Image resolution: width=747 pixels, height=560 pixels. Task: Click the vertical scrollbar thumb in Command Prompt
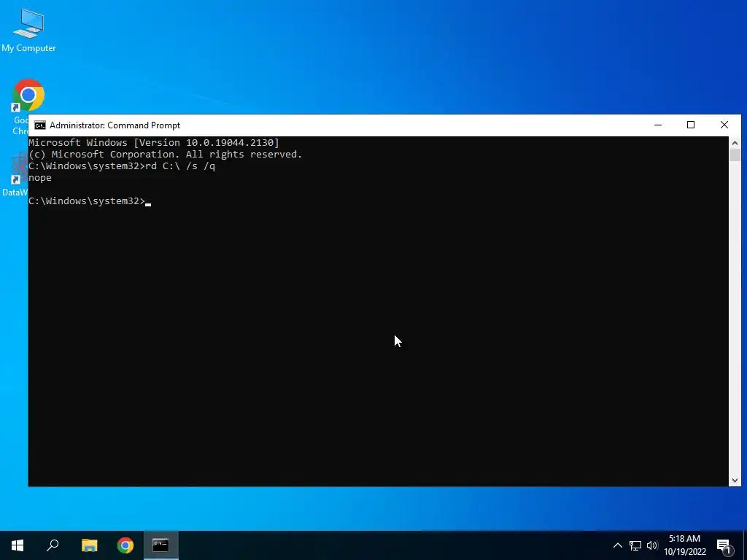[735, 155]
